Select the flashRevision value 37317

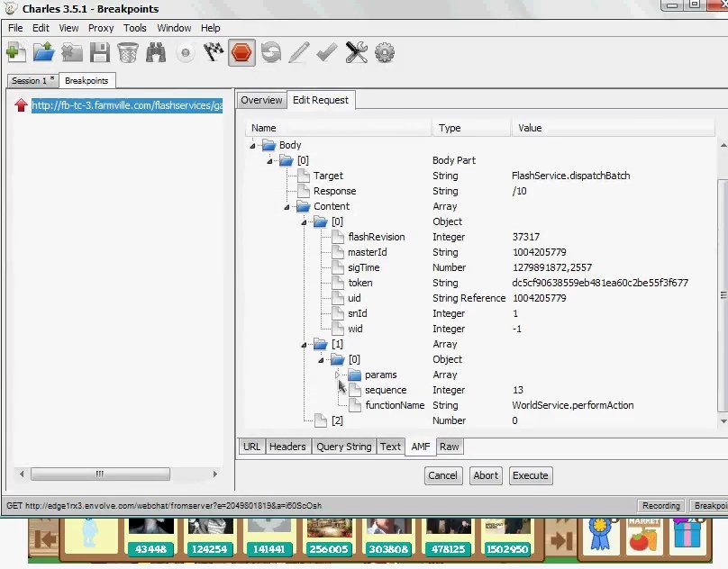[525, 237]
